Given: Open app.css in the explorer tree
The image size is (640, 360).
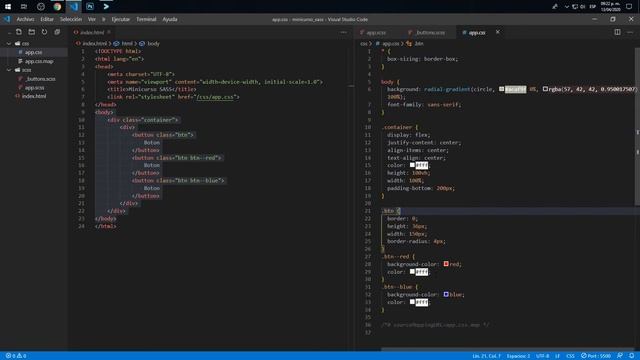Looking at the screenshot, I should (33, 52).
